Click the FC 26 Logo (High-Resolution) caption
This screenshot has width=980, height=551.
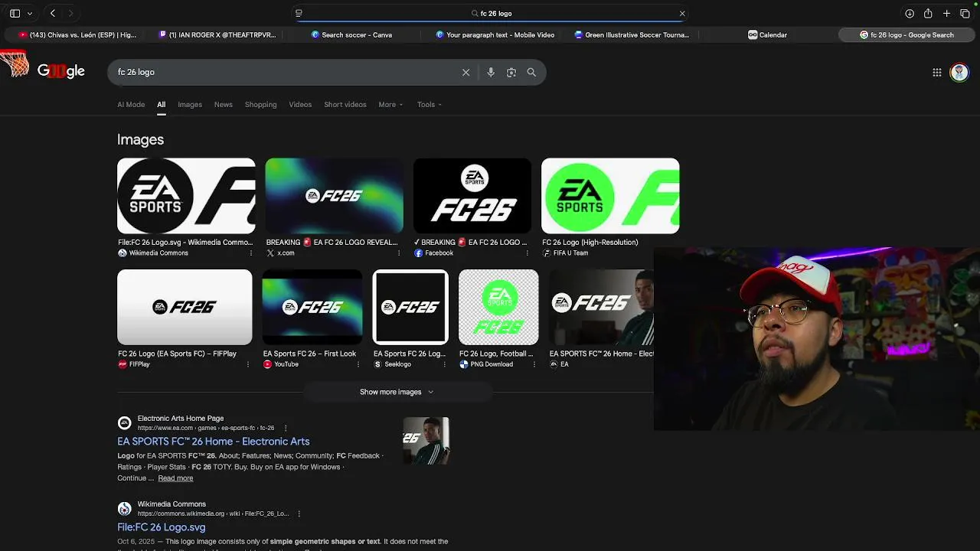click(590, 243)
